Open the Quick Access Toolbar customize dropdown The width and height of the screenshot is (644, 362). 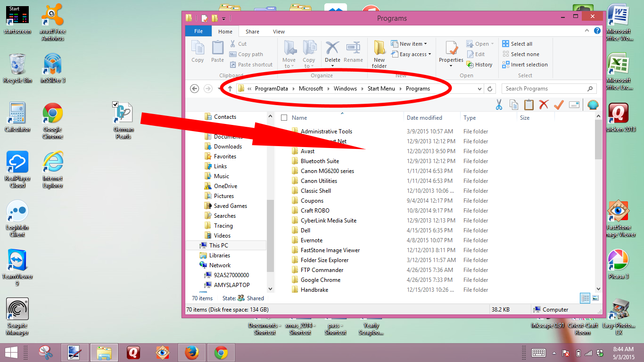[223, 19]
